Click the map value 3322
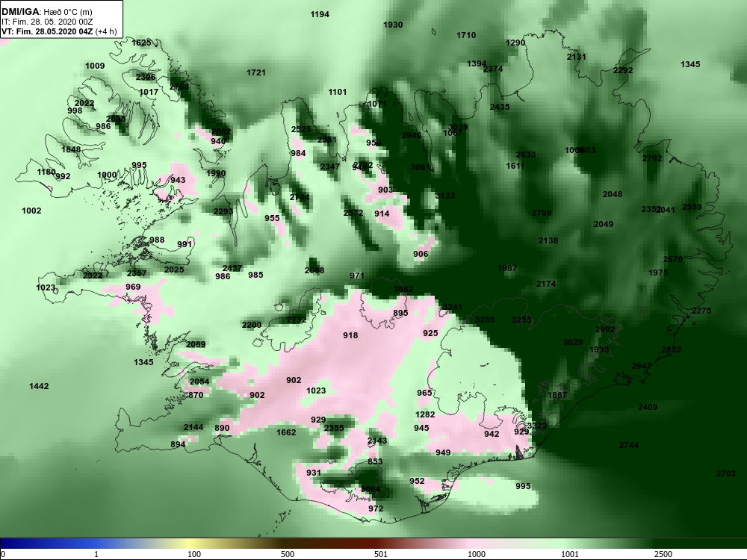747x560 pixels. tap(537, 426)
